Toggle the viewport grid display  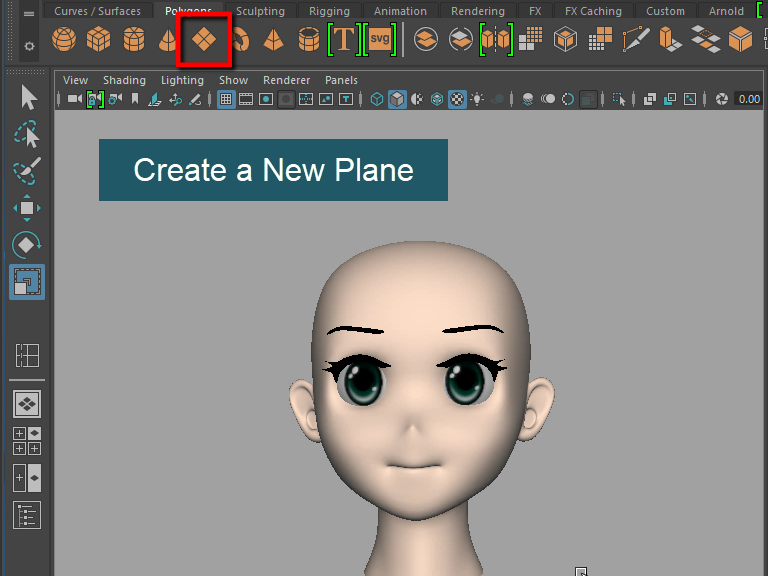[x=226, y=99]
